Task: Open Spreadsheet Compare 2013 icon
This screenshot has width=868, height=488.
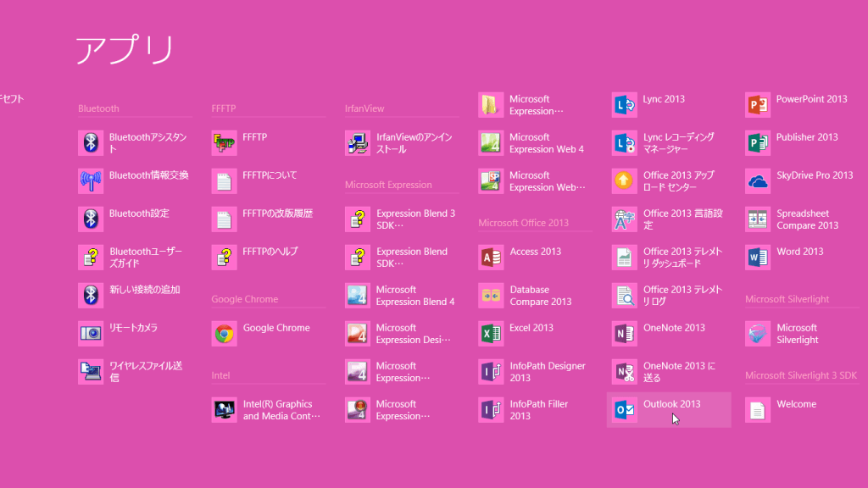Action: pyautogui.click(x=758, y=219)
